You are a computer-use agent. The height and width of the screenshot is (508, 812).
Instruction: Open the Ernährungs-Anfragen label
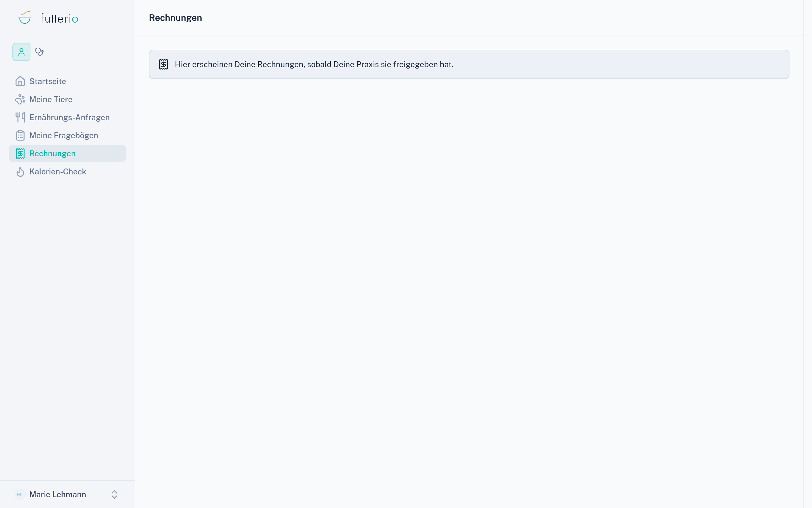(x=69, y=117)
